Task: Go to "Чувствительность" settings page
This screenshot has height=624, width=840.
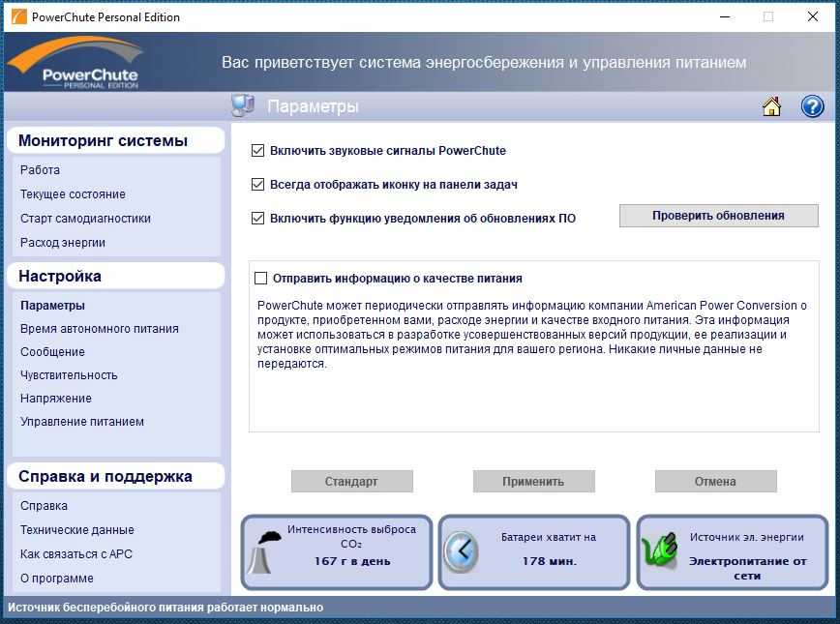Action: [x=69, y=375]
